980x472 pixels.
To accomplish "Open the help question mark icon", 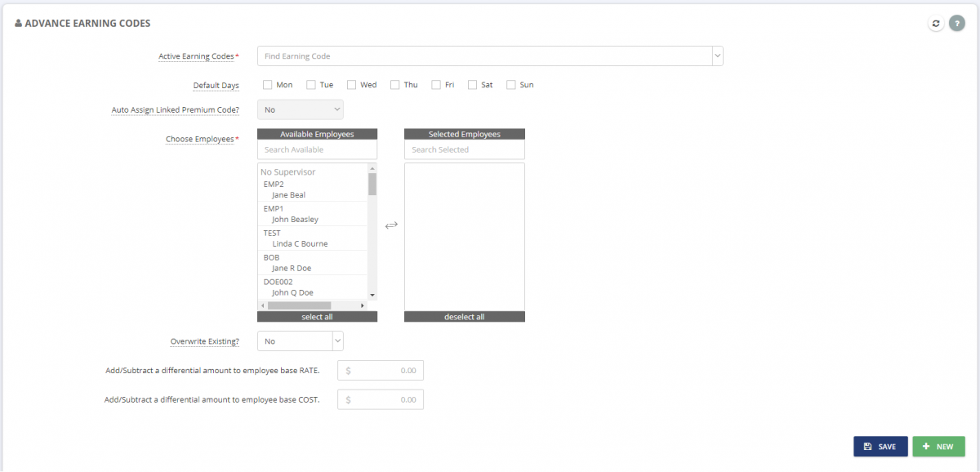I will [x=957, y=24].
